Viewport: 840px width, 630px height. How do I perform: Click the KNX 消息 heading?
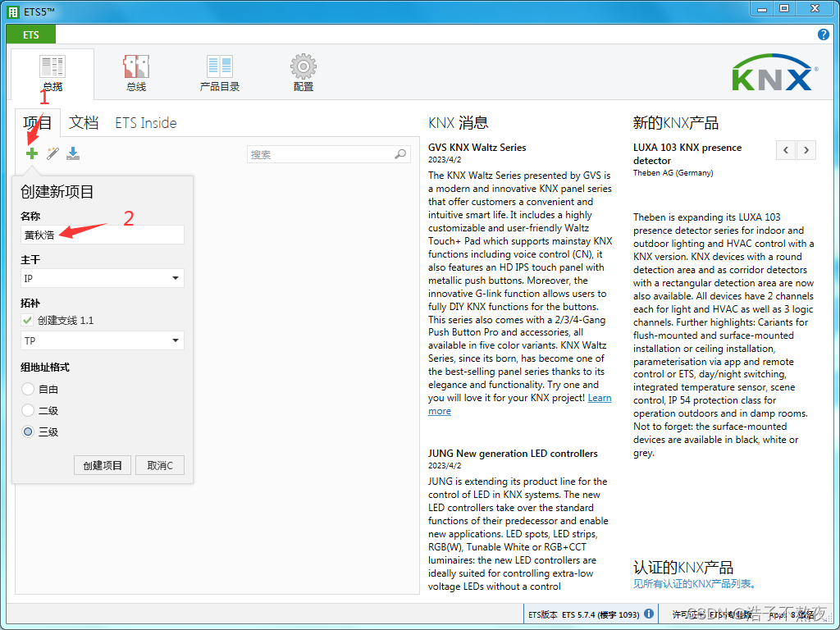458,123
